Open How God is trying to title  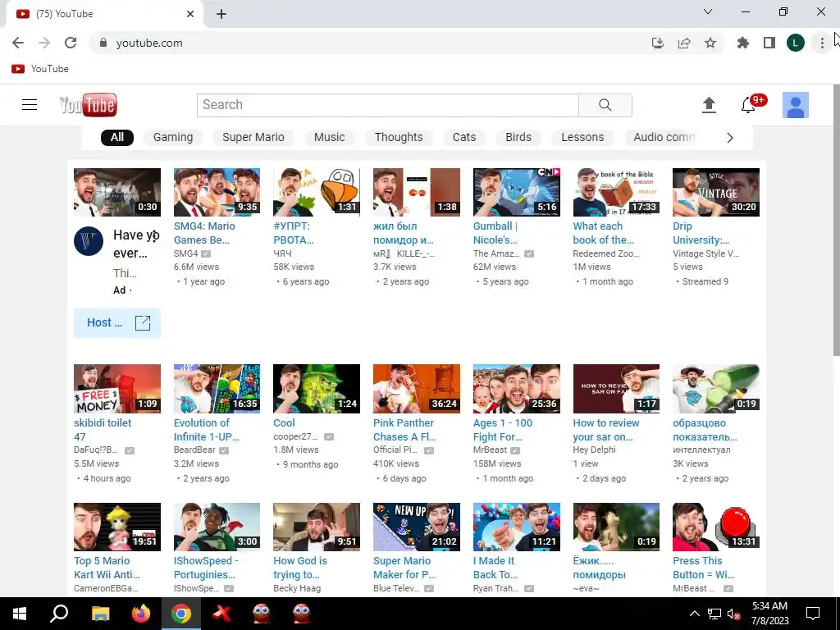click(x=300, y=568)
